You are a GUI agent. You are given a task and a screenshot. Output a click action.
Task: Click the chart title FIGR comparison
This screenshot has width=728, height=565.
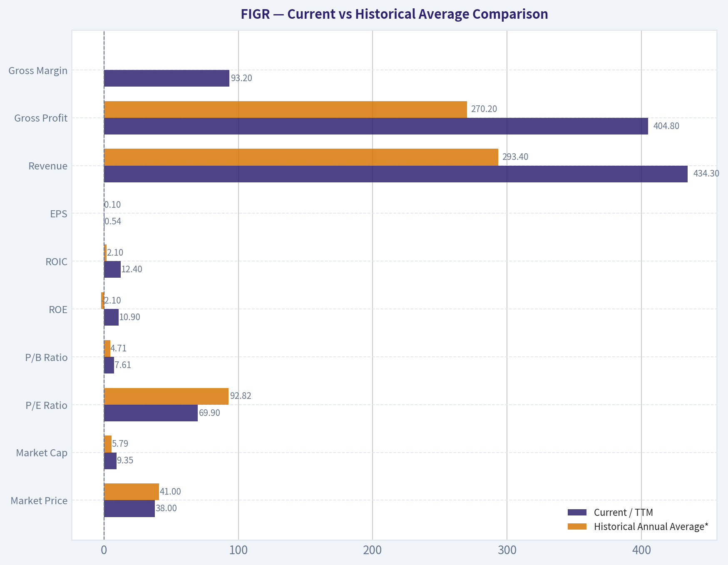(x=394, y=14)
